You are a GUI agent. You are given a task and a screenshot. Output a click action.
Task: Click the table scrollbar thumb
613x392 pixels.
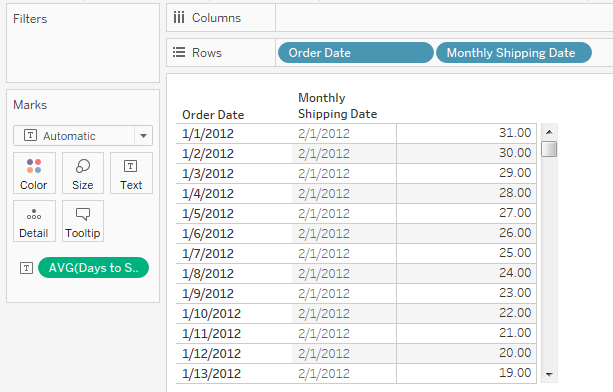point(549,149)
